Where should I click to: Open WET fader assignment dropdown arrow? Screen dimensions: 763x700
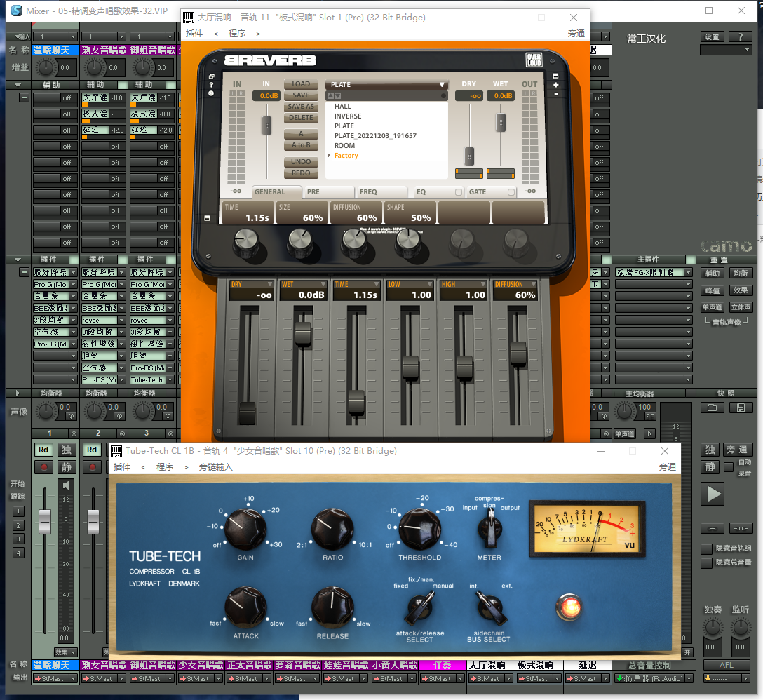pos(323,284)
